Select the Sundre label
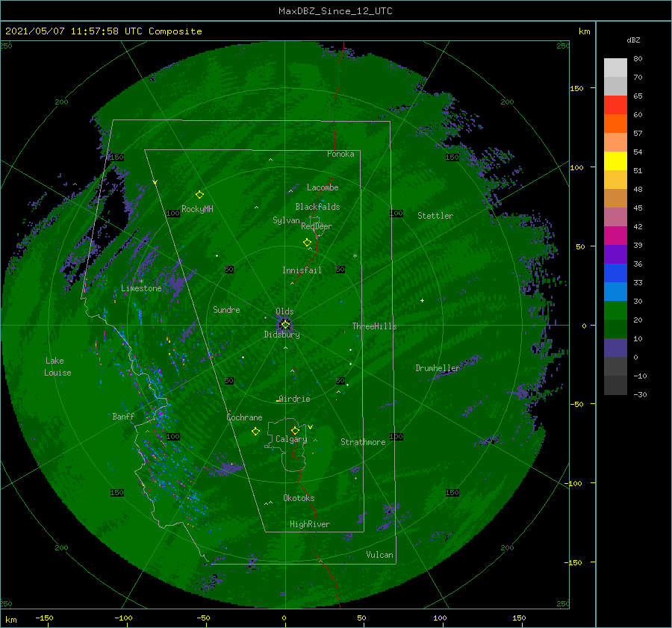The image size is (672, 628). coord(226,310)
